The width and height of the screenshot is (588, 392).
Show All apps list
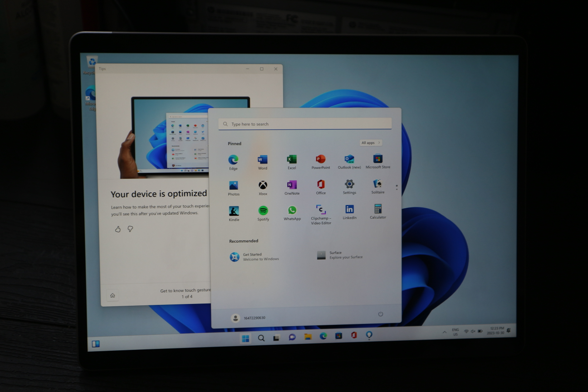(371, 142)
